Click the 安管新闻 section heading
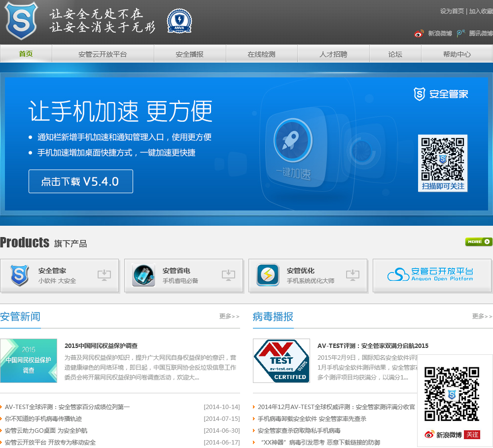493x448 pixels. (20, 316)
